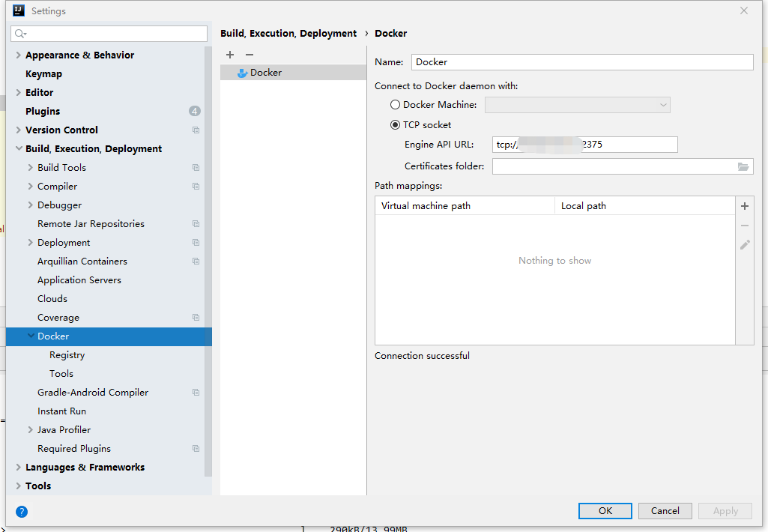Image resolution: width=768 pixels, height=532 pixels.
Task: Click Build, Execution, Deployment breadcrumb
Action: tap(288, 33)
